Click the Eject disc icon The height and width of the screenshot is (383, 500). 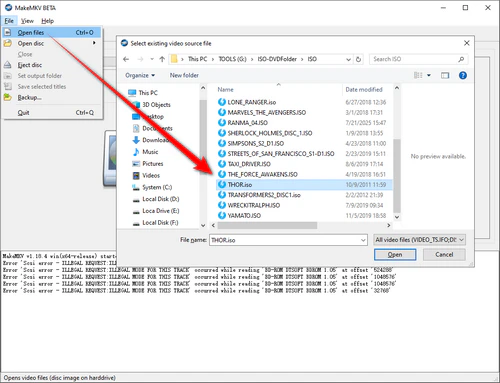point(8,65)
